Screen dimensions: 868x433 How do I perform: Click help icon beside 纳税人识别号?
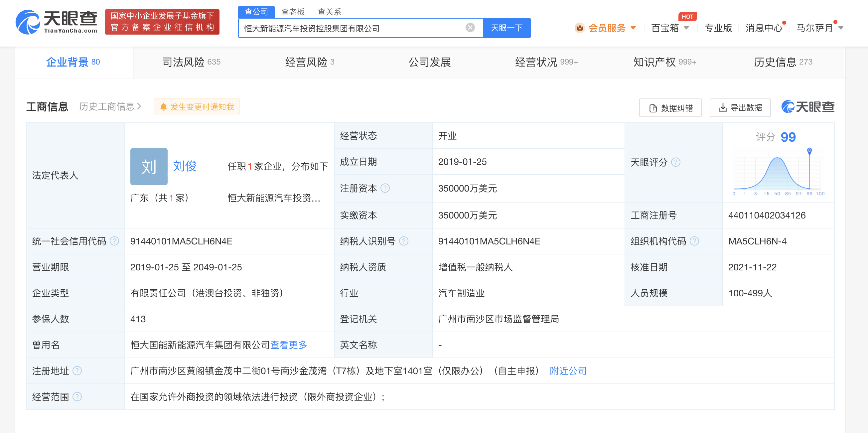pos(403,241)
